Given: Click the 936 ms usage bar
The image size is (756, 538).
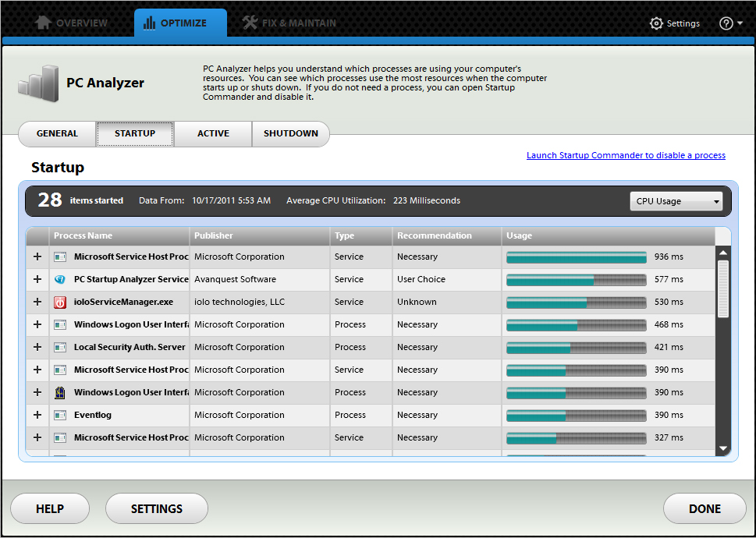Looking at the screenshot, I should [x=576, y=257].
